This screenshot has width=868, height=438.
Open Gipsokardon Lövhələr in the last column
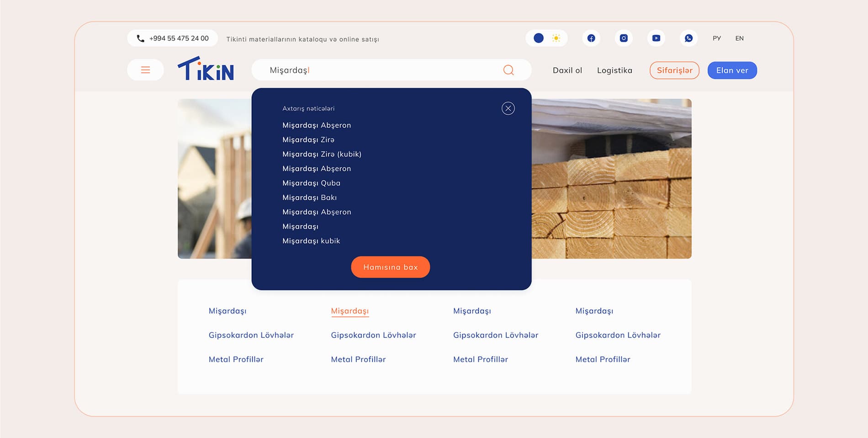[618, 335]
